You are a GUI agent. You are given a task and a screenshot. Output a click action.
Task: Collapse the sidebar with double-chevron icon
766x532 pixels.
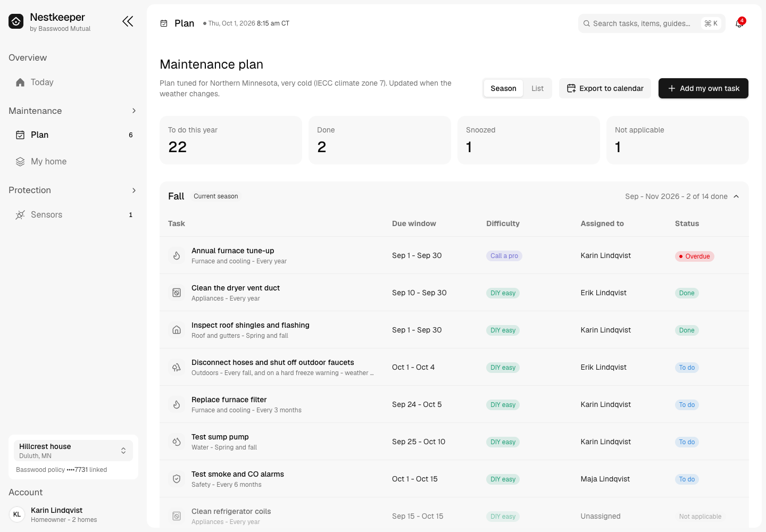[128, 21]
